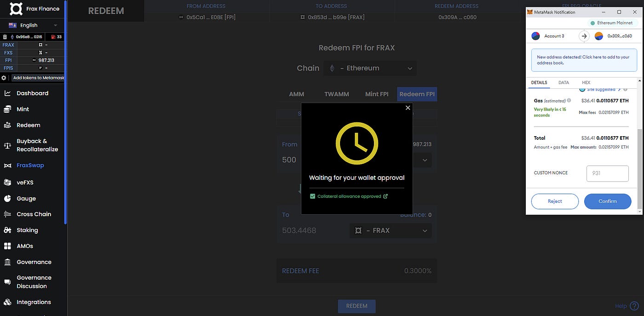
Task: Select the Redeem FPI tab
Action: [x=417, y=94]
